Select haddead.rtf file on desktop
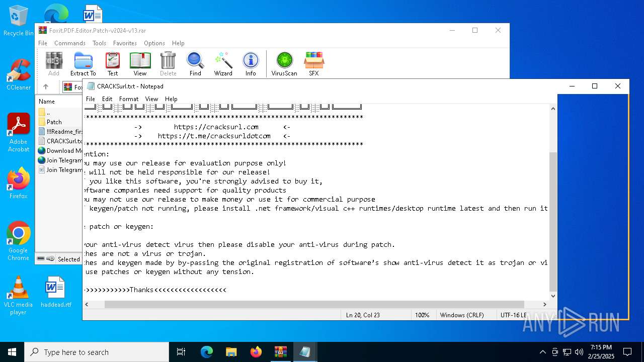 coord(56,292)
